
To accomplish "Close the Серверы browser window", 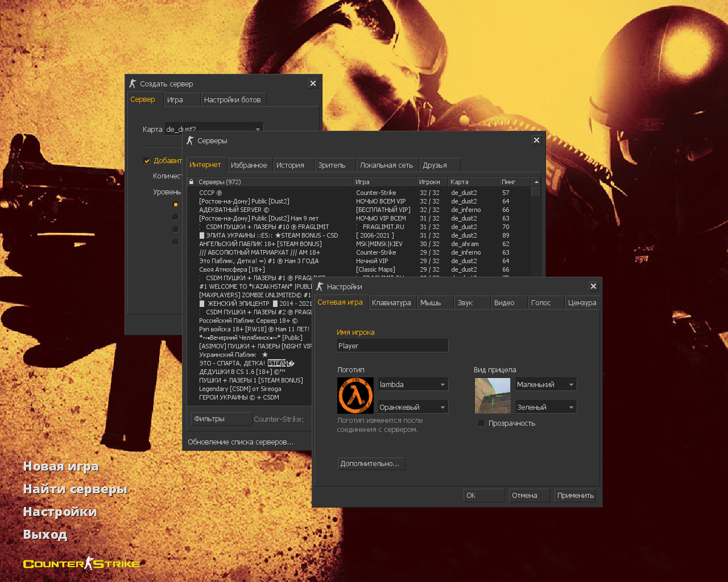I will [536, 140].
